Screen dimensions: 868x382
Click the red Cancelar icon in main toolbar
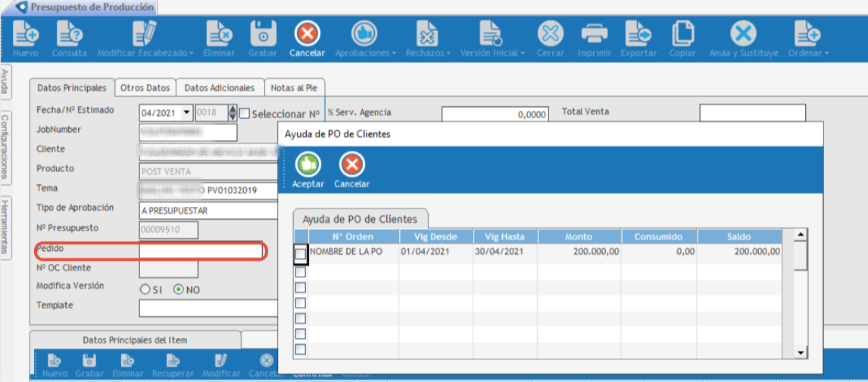[307, 34]
